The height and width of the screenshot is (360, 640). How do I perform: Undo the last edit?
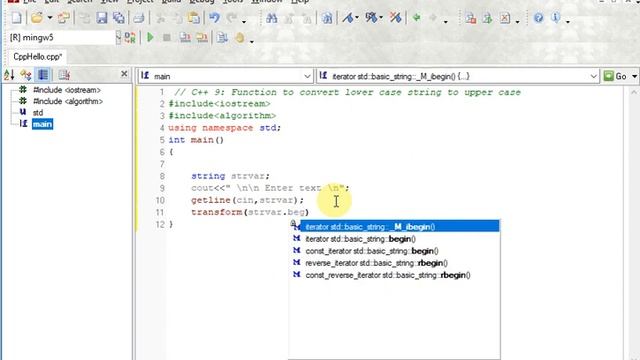pos(214,18)
